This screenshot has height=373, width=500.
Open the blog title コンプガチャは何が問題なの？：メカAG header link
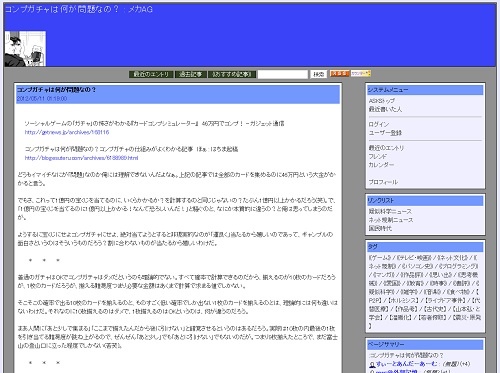pos(79,9)
